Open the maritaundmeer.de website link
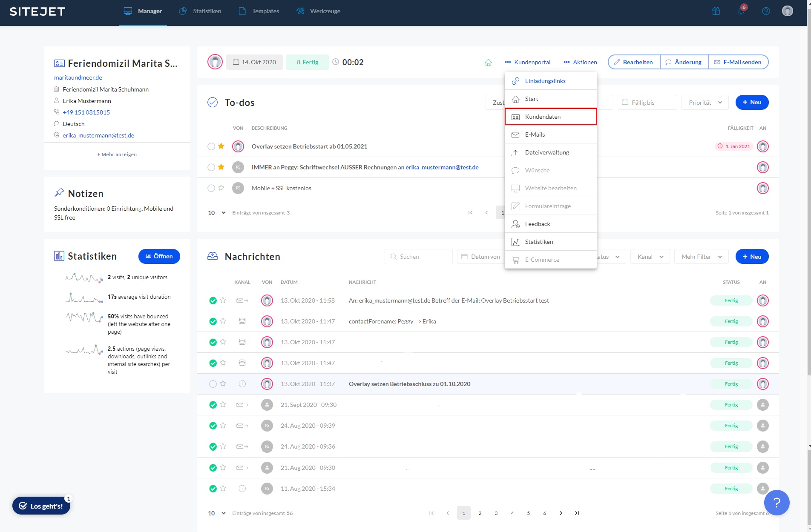The width and height of the screenshot is (811, 532). (78, 77)
